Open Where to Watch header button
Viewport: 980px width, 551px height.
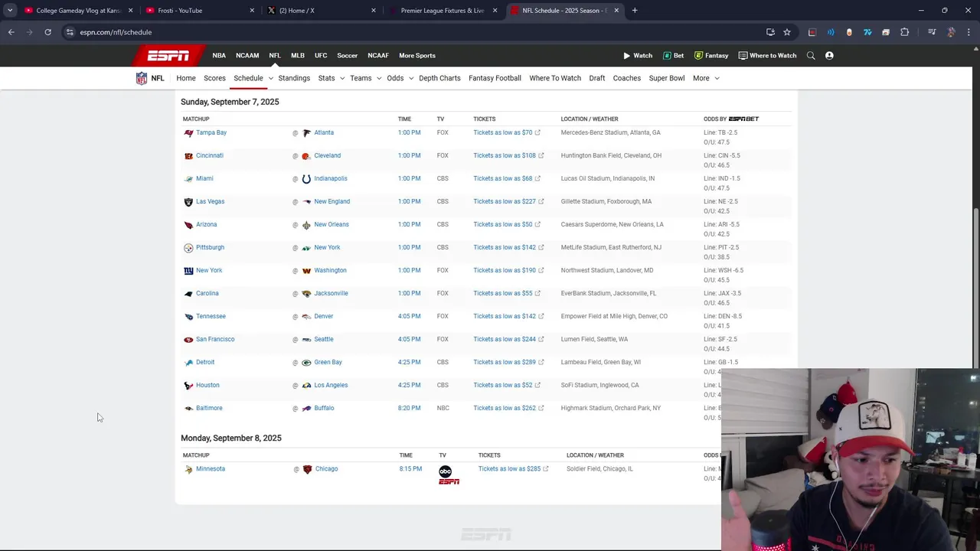[x=767, y=55]
